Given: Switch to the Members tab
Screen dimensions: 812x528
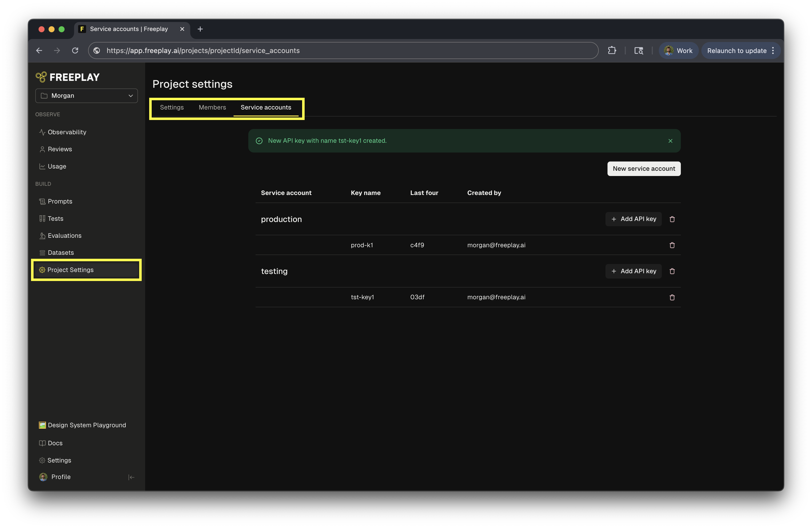Looking at the screenshot, I should coord(212,107).
